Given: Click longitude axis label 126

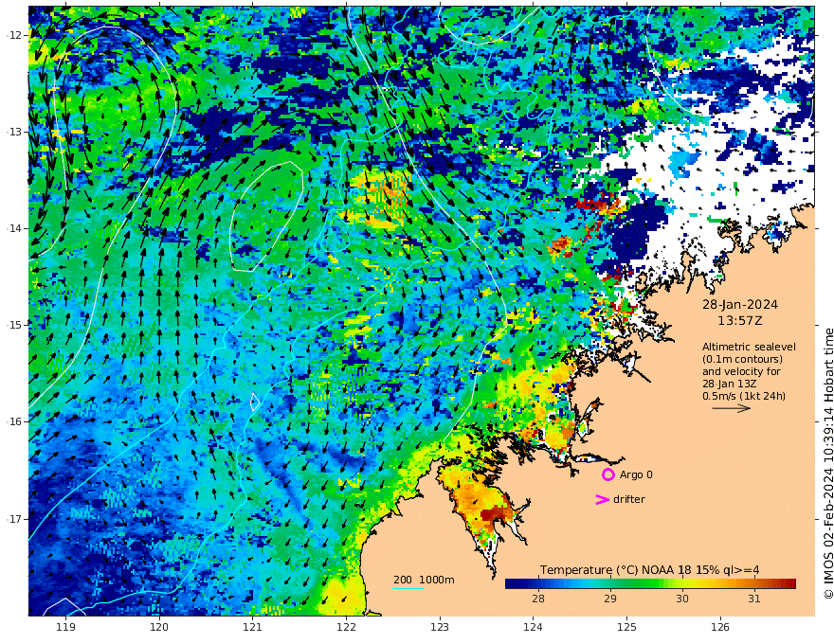Looking at the screenshot, I should pyautogui.click(x=720, y=628).
